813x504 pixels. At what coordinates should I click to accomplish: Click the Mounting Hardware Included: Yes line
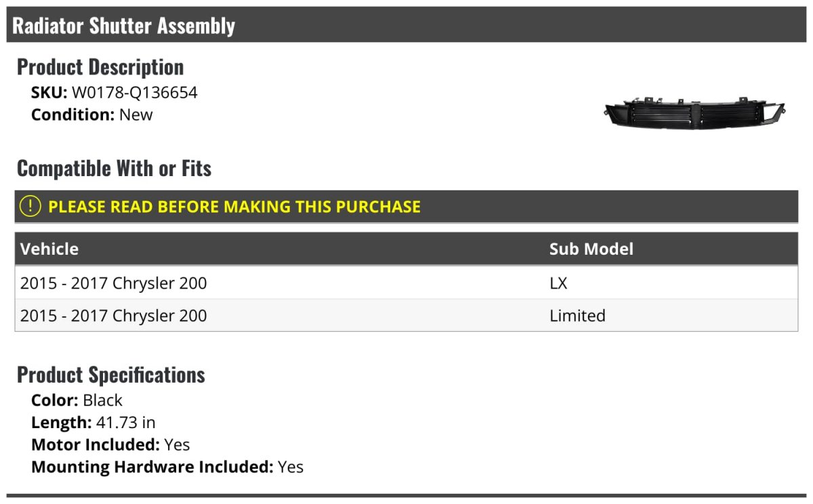click(x=167, y=467)
